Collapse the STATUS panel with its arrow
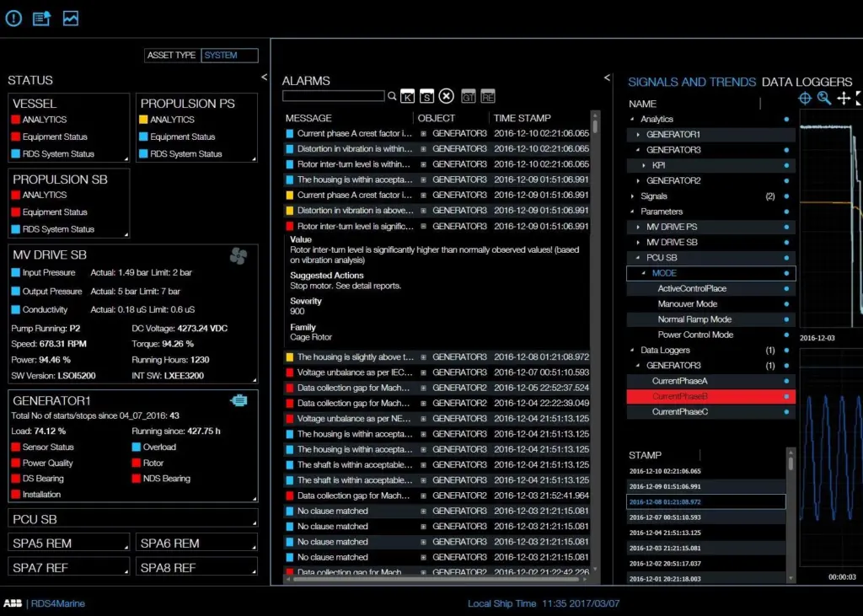This screenshot has width=863, height=616. [x=264, y=78]
